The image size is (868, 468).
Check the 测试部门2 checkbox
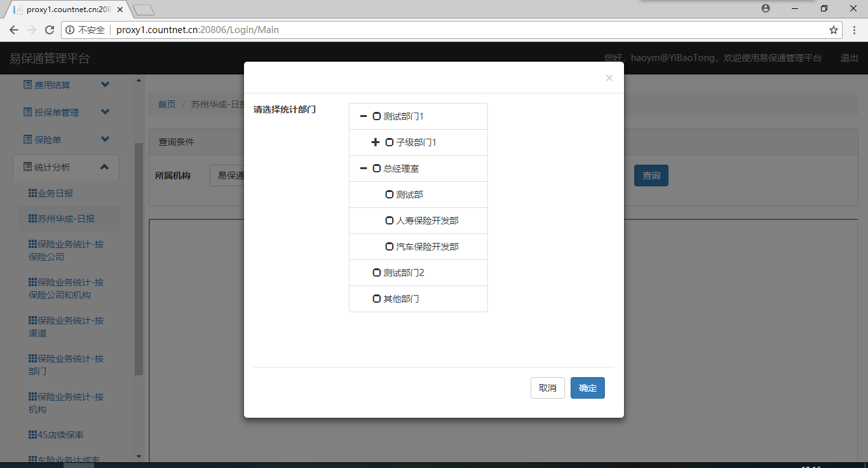tap(377, 273)
